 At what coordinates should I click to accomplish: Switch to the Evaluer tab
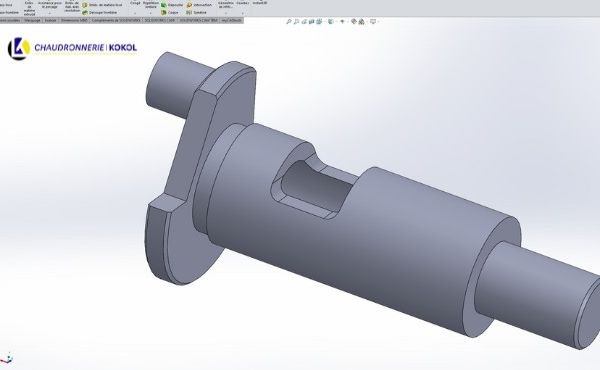point(51,20)
